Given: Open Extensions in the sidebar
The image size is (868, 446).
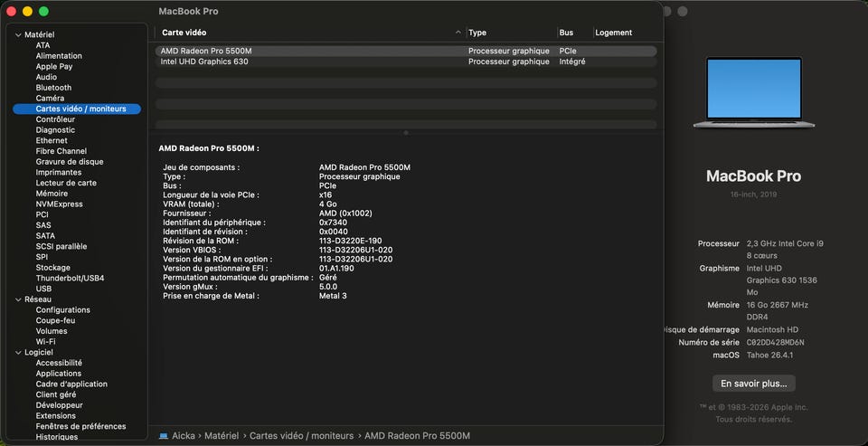Looking at the screenshot, I should pyautogui.click(x=56, y=415).
